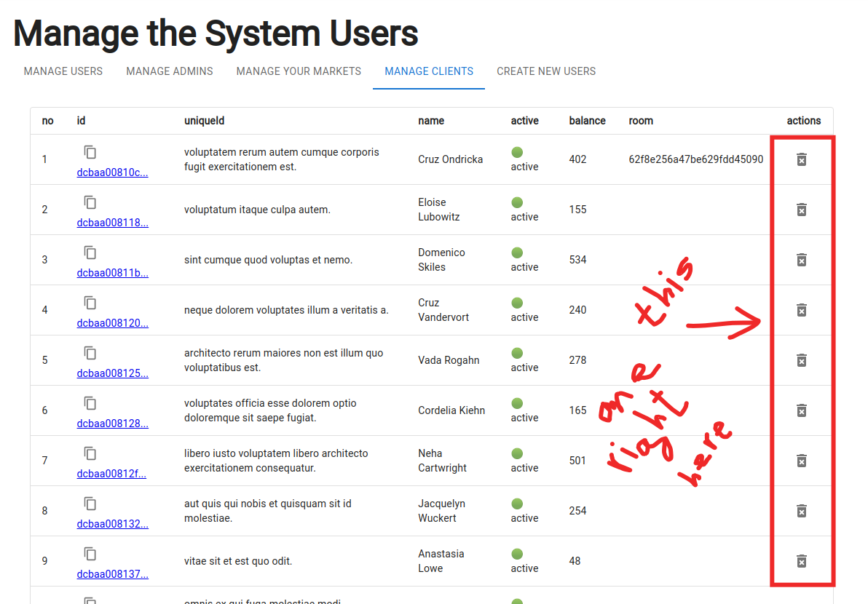Copy the id of row 6 Cordelia Kiehn
868x604 pixels.
pyautogui.click(x=90, y=403)
